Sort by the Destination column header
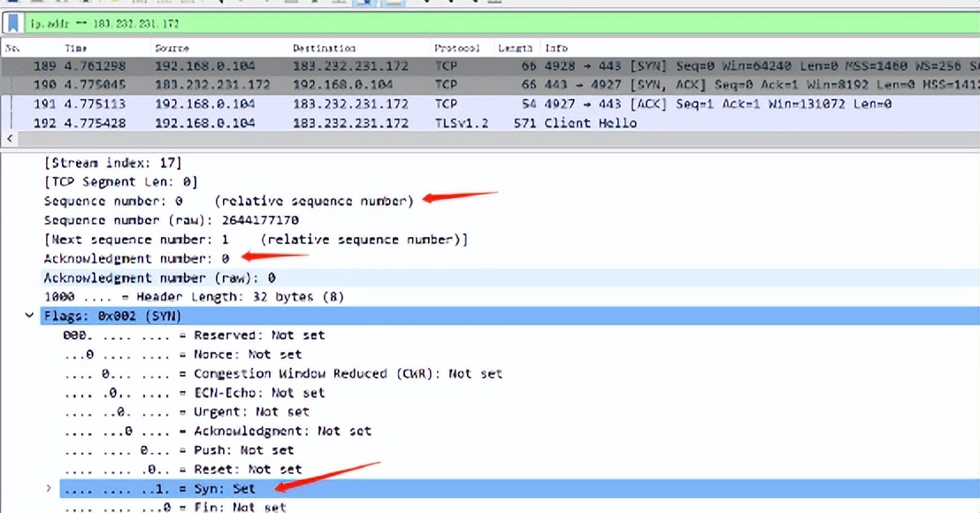980x513 pixels. [x=325, y=48]
